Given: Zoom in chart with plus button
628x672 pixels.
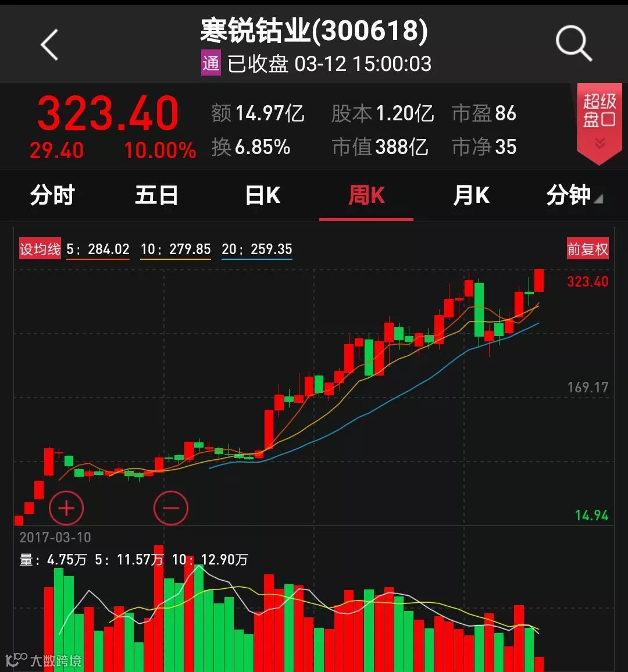Looking at the screenshot, I should pyautogui.click(x=66, y=508).
